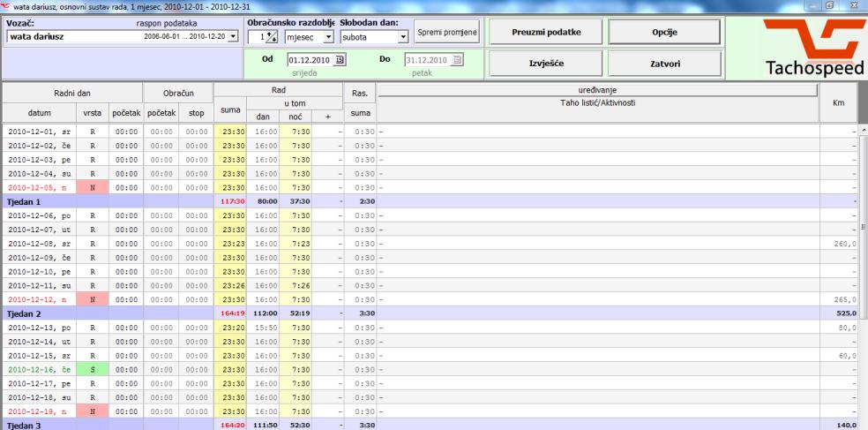The height and width of the screenshot is (430, 868).
Task: Click Spremi promjene button
Action: (x=446, y=32)
